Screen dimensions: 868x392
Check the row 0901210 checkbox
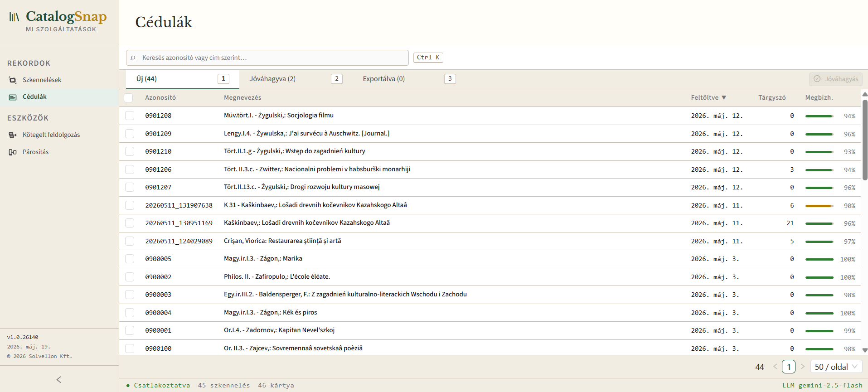point(130,151)
